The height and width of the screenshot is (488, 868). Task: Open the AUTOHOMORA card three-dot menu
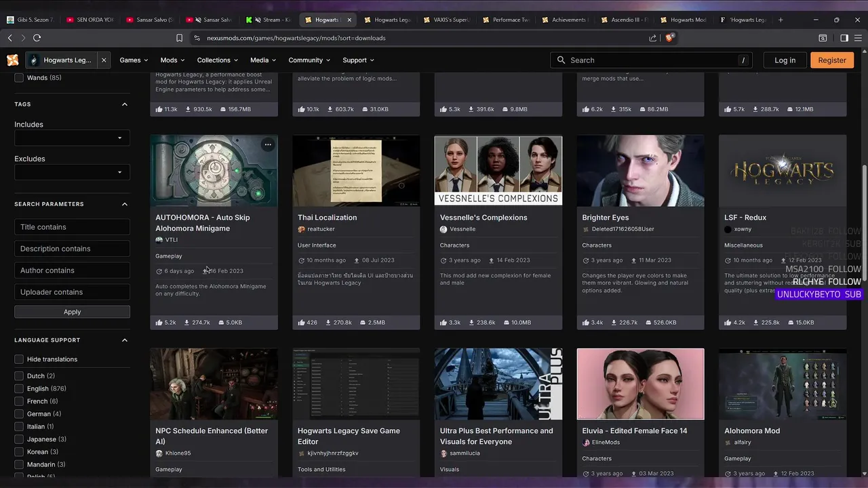pos(268,144)
